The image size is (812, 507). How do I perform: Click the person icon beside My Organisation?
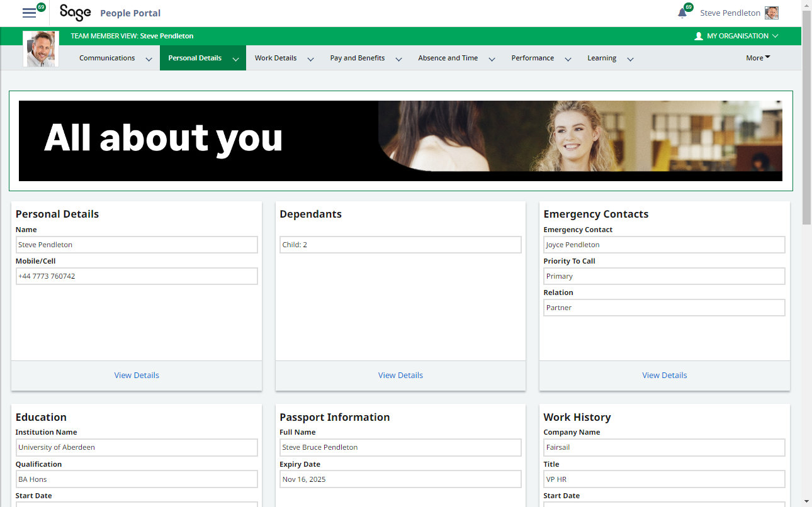tap(698, 36)
